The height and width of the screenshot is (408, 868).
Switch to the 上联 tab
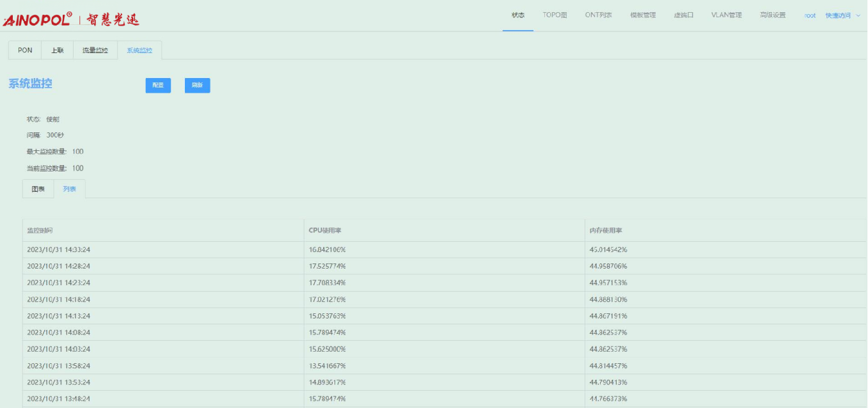[58, 51]
